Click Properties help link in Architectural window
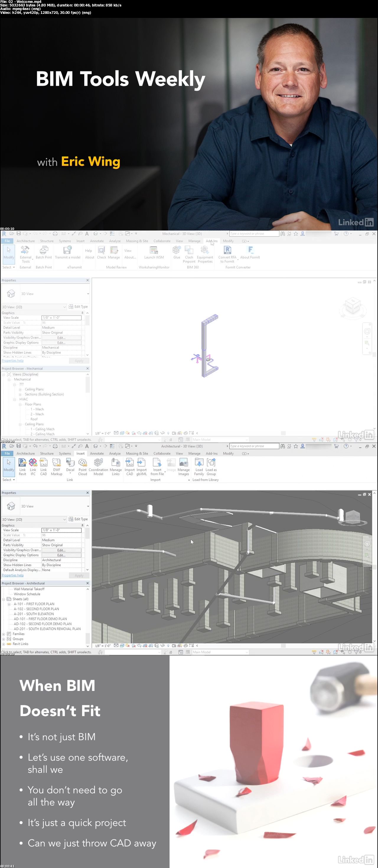 12,576
